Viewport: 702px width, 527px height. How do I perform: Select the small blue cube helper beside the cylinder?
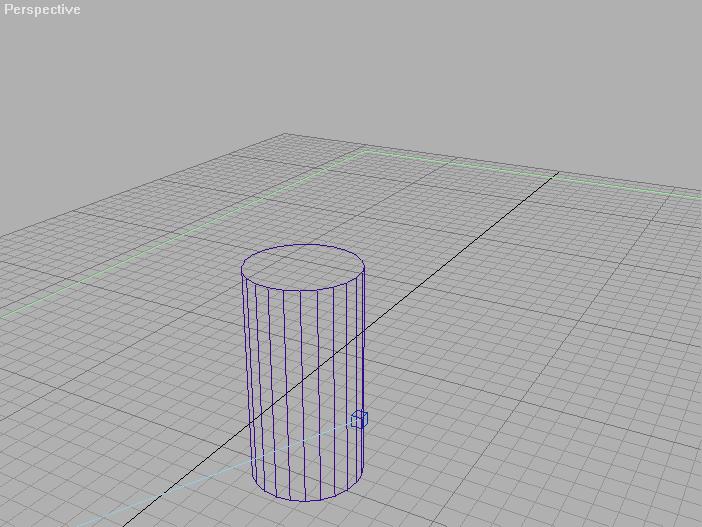tap(359, 420)
